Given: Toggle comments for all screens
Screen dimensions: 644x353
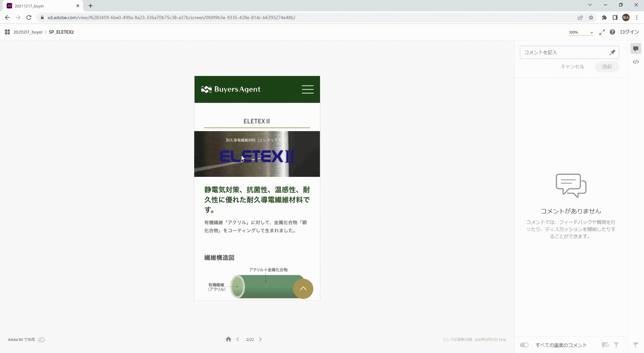Looking at the screenshot, I should tap(524, 345).
